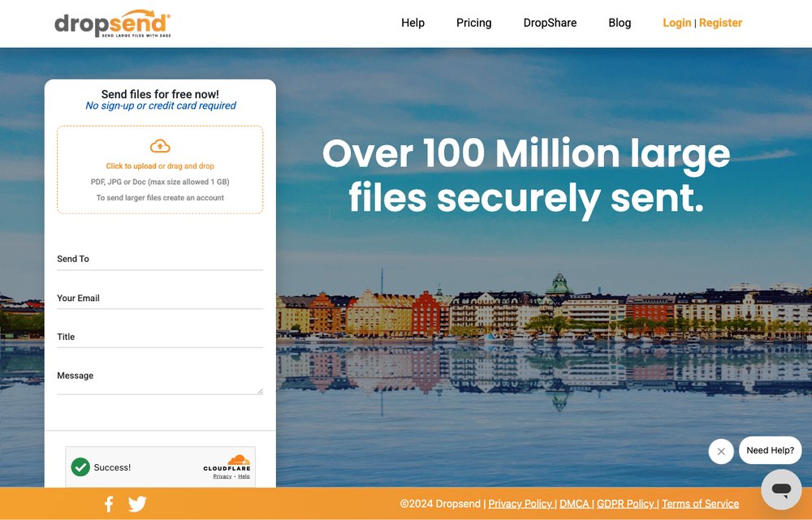Viewport: 812px width, 520px height.
Task: Dismiss the Need Help popup
Action: pos(721,451)
